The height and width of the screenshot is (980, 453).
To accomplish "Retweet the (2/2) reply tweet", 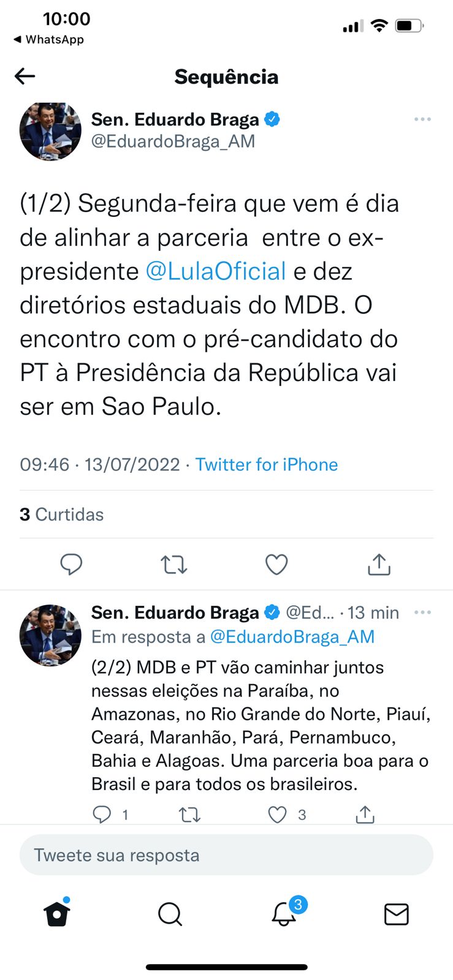I will (x=189, y=814).
